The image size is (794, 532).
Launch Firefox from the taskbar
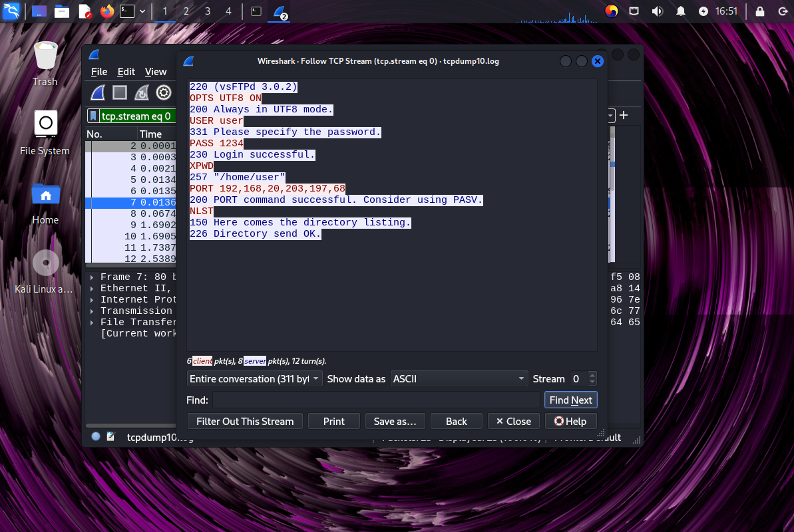(106, 11)
